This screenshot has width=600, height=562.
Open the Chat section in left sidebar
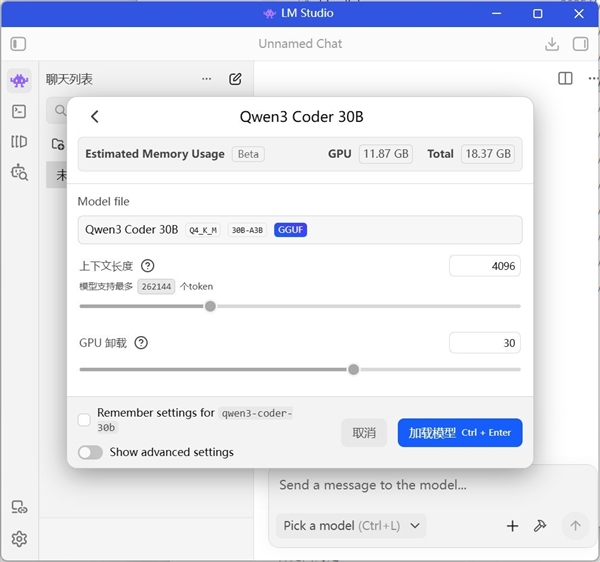(19, 80)
